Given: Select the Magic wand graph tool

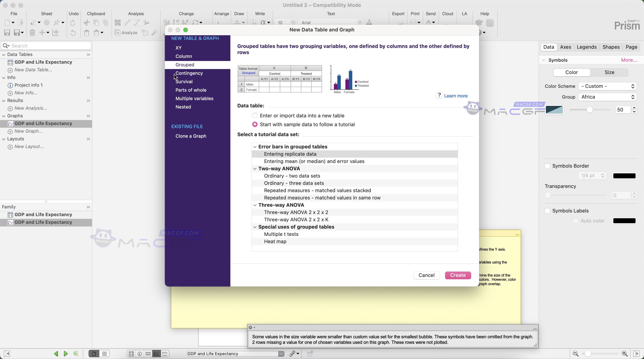Looking at the screenshot, I should (x=155, y=33).
